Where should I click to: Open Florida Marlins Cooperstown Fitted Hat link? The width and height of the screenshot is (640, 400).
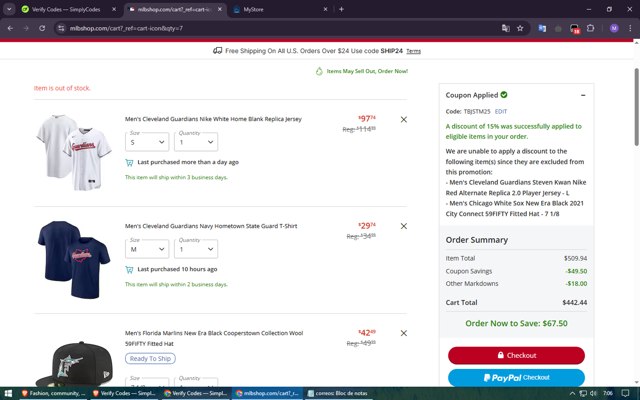click(214, 338)
